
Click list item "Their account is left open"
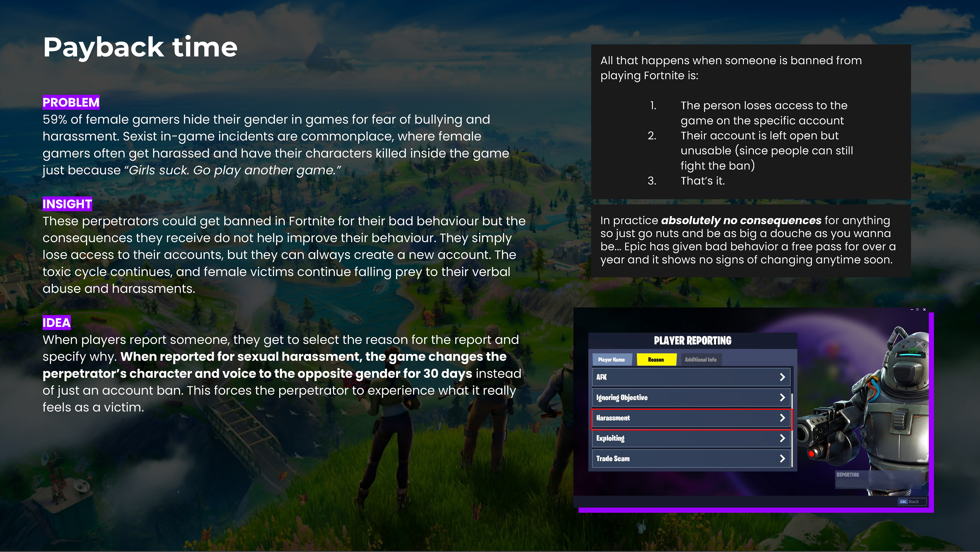click(x=767, y=150)
